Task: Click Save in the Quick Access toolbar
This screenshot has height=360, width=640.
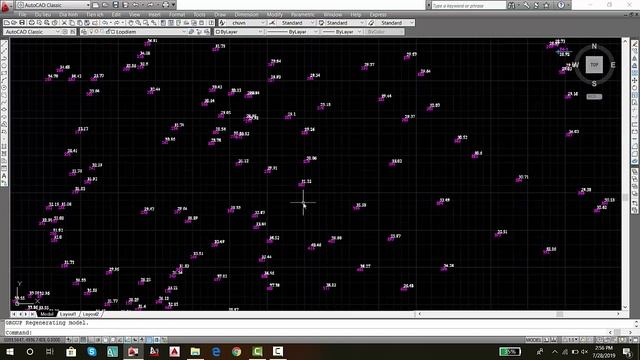Action: click(116, 5)
